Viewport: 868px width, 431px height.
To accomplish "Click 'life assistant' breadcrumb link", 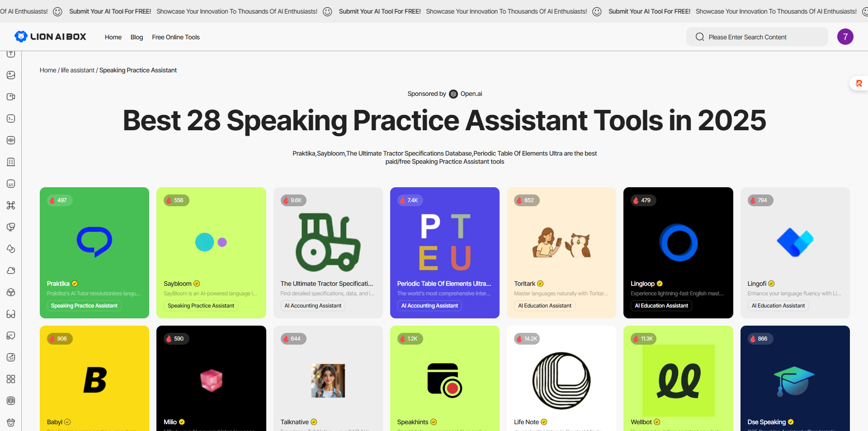I will [x=78, y=70].
